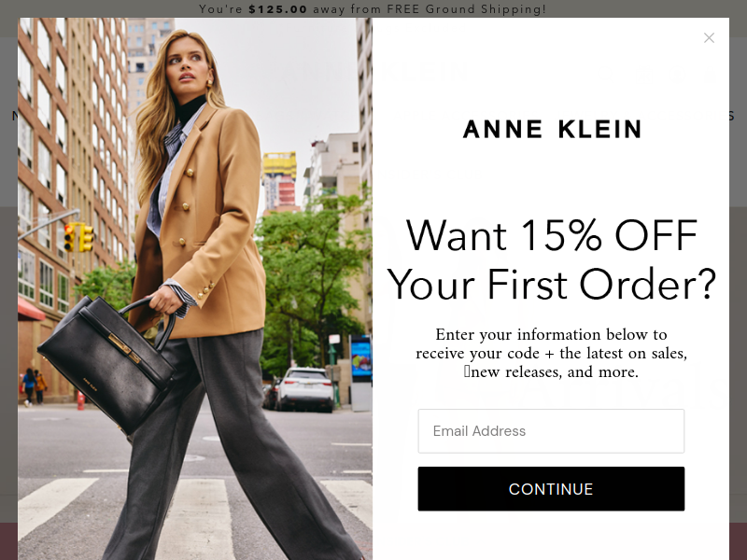This screenshot has height=560, width=747.
Task: Click the yellow and red building in photo
Action: pyautogui.click(x=279, y=181)
